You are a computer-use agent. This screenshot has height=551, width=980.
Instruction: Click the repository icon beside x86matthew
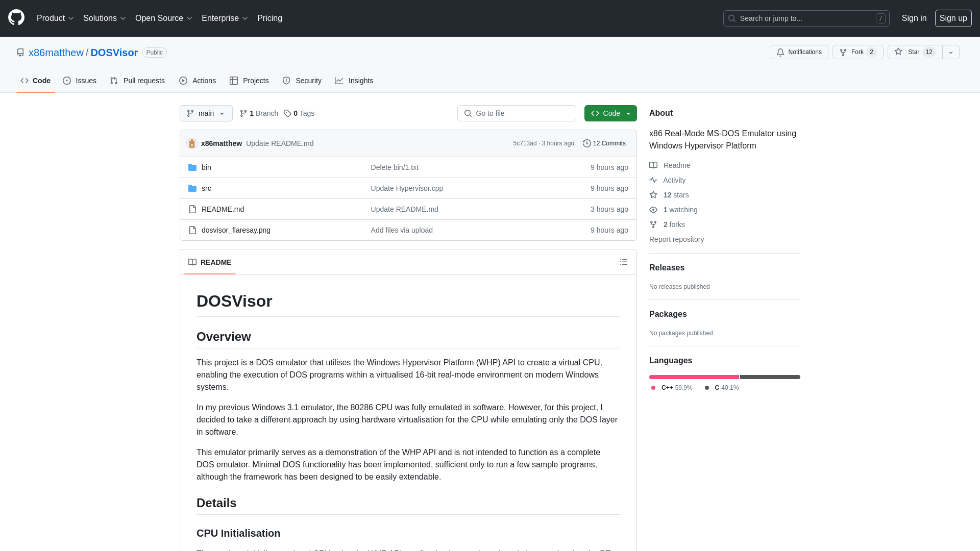(x=20, y=53)
